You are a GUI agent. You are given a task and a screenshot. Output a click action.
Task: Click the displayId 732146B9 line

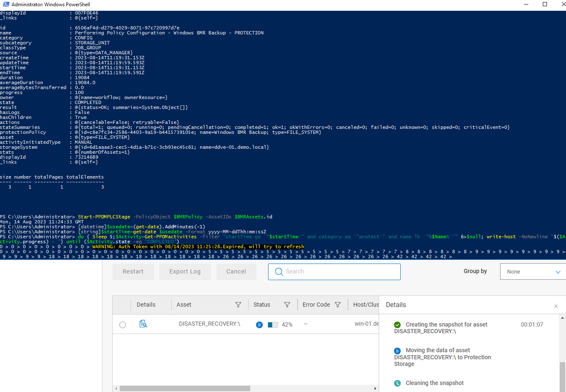[x=49, y=157]
